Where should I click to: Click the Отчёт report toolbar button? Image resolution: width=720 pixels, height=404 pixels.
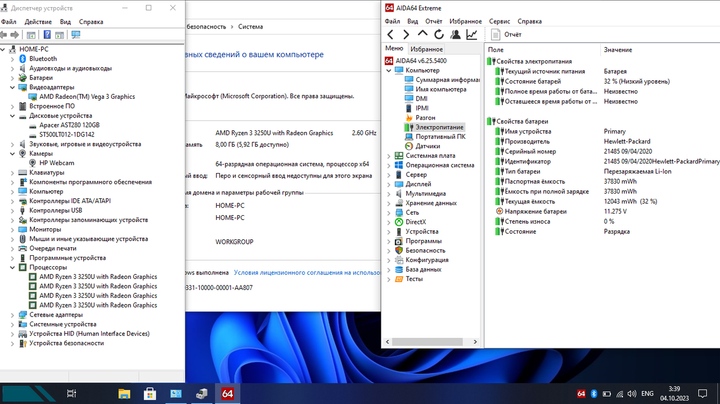506,34
